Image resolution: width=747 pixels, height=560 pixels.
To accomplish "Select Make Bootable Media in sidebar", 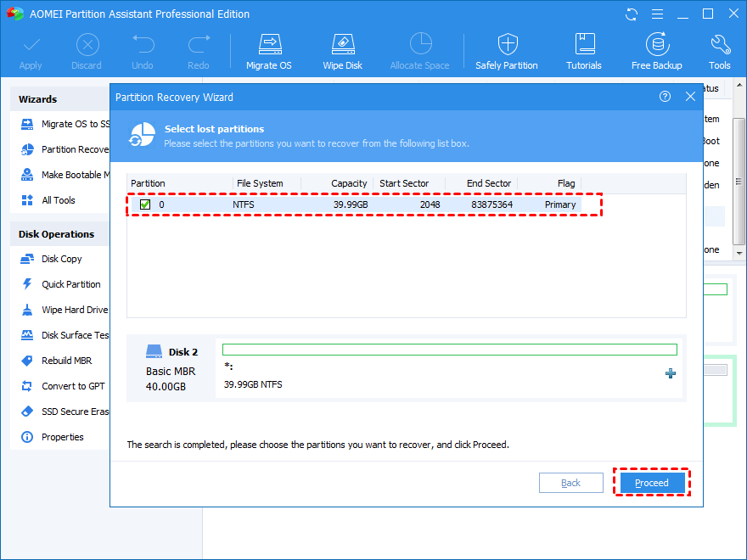I will pyautogui.click(x=65, y=175).
